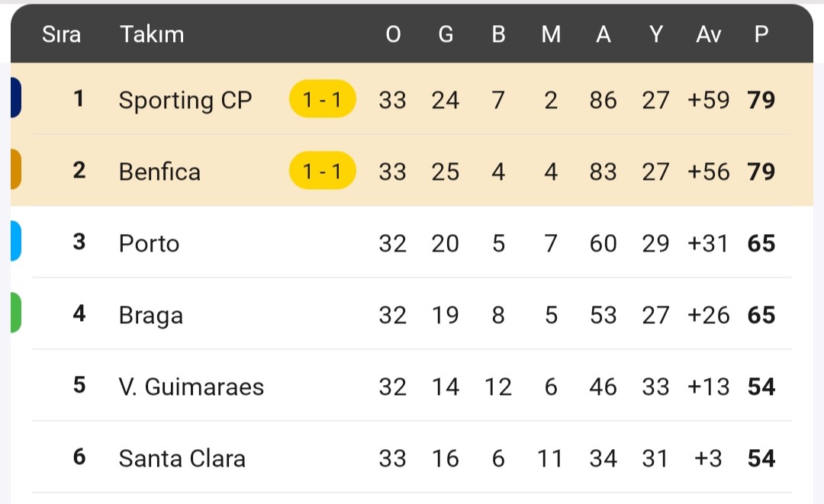Click the Sıra column header
Screen dimensions: 824x504
[62, 34]
